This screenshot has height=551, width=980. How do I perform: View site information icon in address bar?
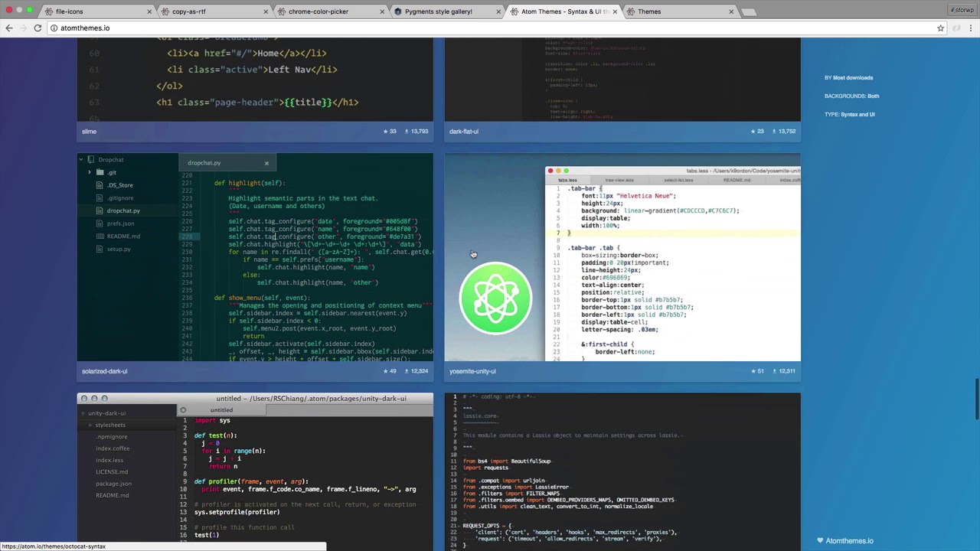(x=54, y=28)
